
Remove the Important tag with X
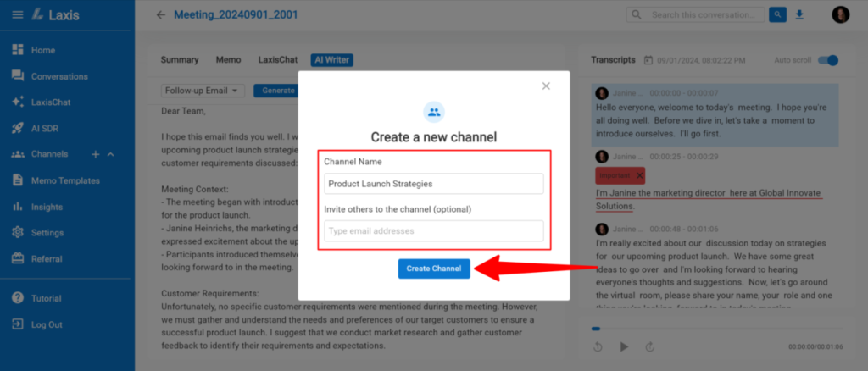pos(639,175)
